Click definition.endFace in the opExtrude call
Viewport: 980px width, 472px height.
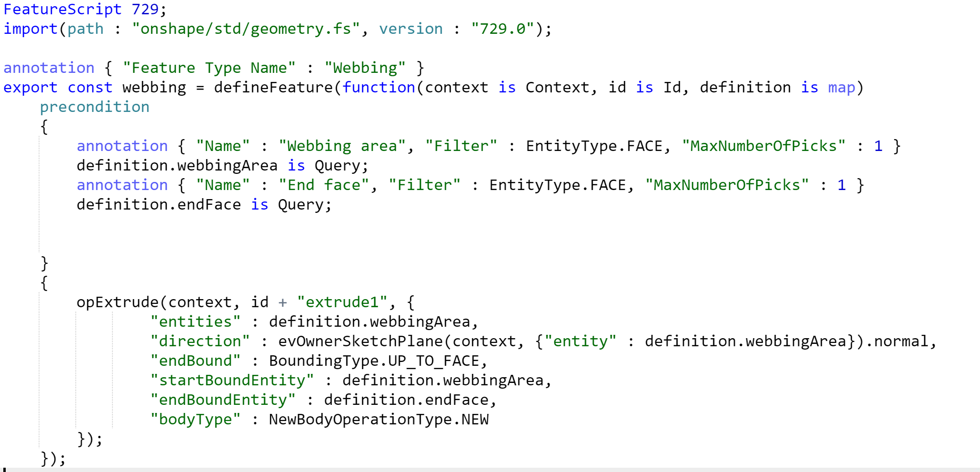click(406, 400)
